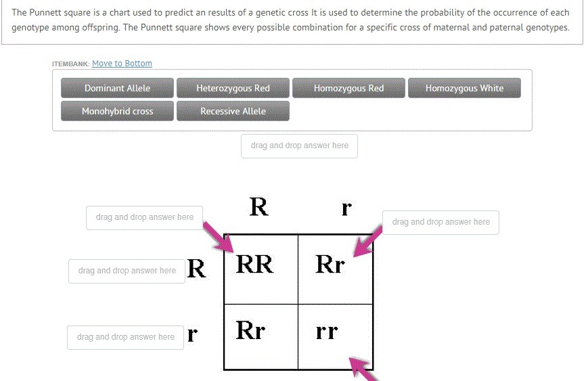Click the RR cell in the Punnett square

(x=255, y=265)
